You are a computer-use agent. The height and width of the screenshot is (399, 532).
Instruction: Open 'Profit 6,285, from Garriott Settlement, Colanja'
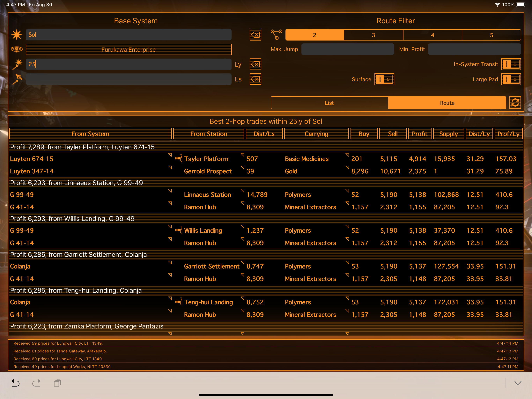[266, 254]
